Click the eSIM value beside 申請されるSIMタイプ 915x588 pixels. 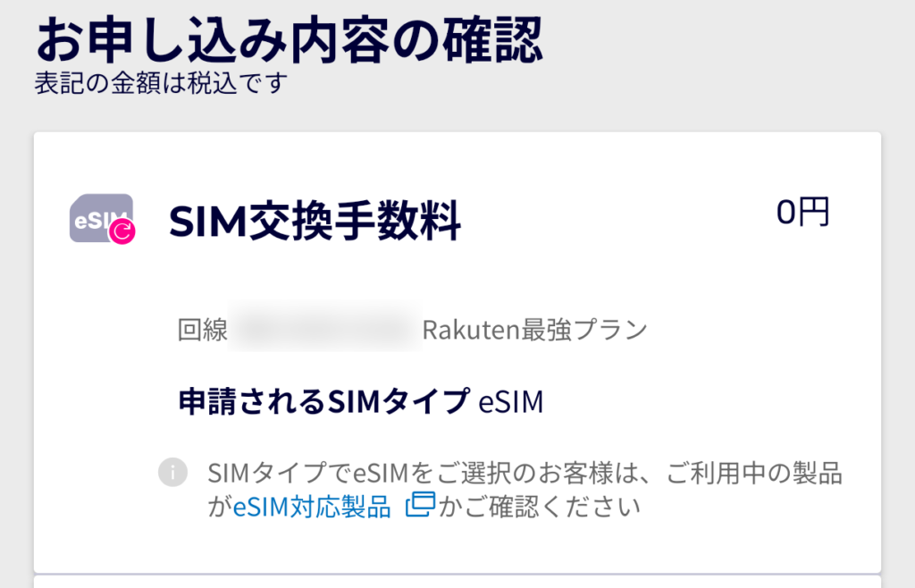[511, 402]
